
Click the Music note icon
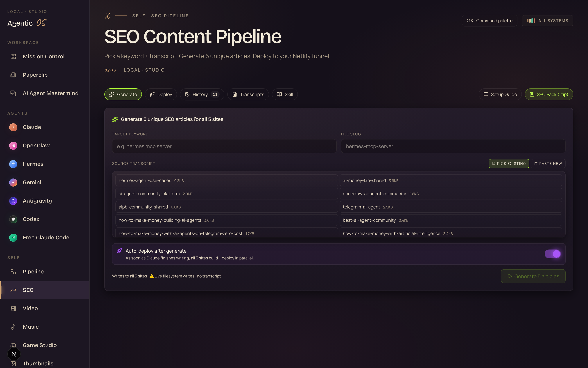click(13, 327)
